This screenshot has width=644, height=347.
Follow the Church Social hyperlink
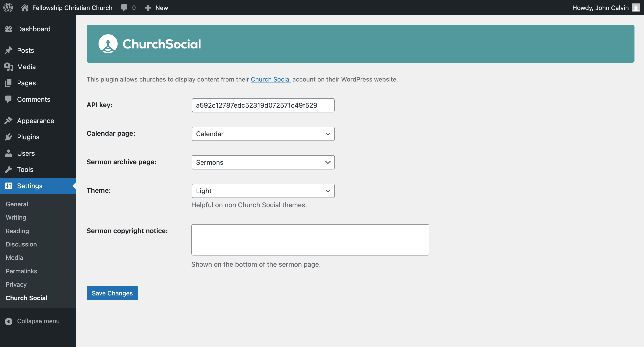click(271, 79)
